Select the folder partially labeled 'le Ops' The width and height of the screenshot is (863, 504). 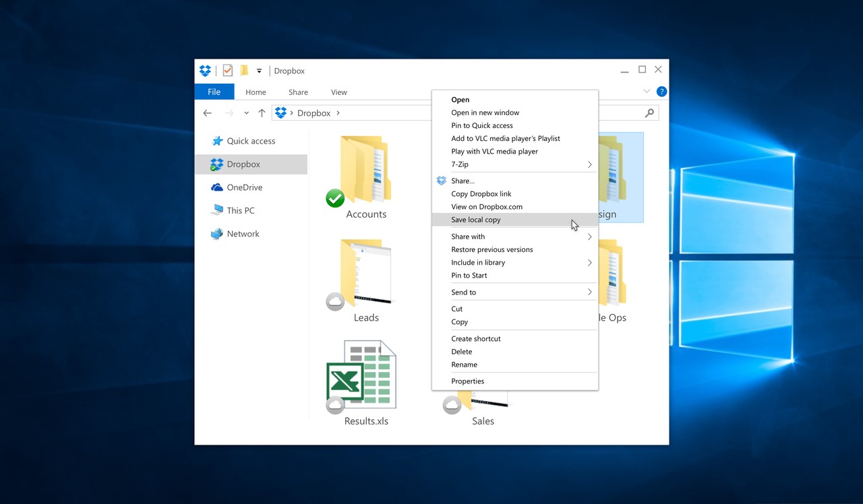pyautogui.click(x=613, y=273)
